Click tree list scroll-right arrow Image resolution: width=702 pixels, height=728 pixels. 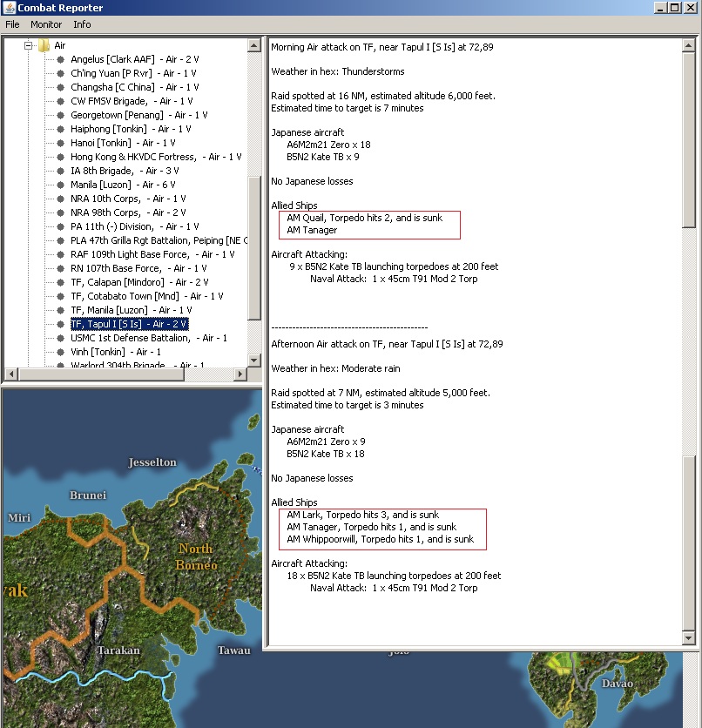click(240, 374)
